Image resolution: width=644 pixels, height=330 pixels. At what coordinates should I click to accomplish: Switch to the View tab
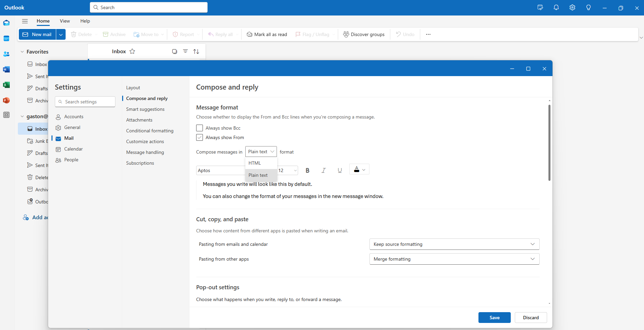coord(65,21)
